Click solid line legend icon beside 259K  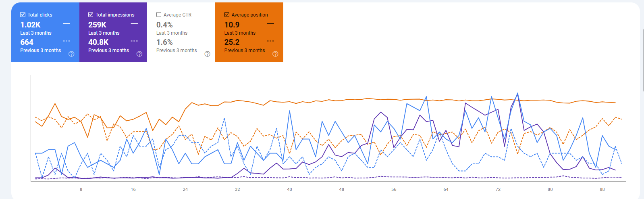[134, 24]
